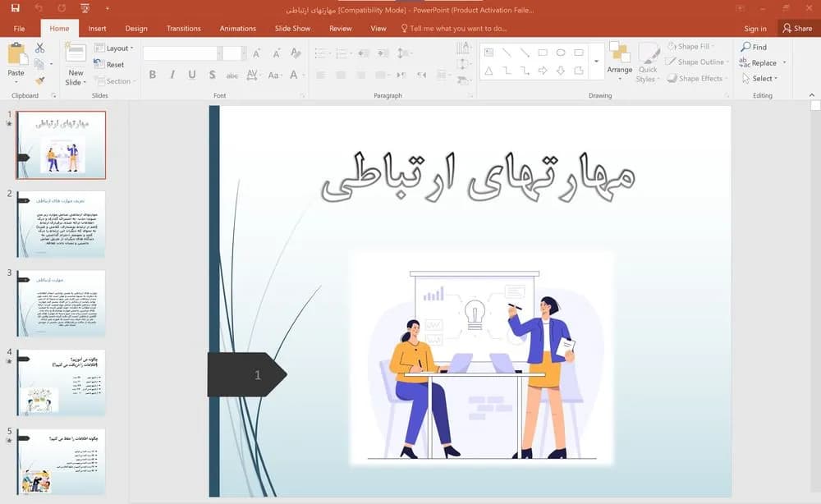Select the Text Box shape icon
This screenshot has width=821, height=504.
click(488, 53)
